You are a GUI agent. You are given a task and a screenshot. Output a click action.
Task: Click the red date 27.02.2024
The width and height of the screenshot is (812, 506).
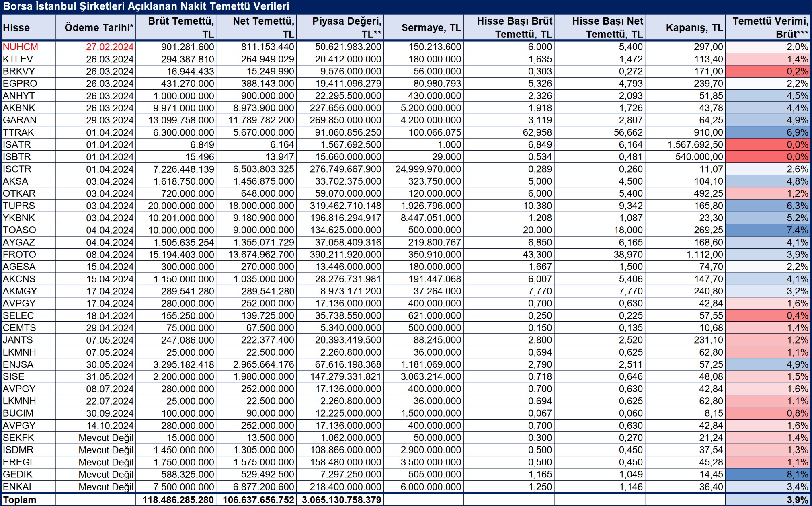tap(110, 47)
